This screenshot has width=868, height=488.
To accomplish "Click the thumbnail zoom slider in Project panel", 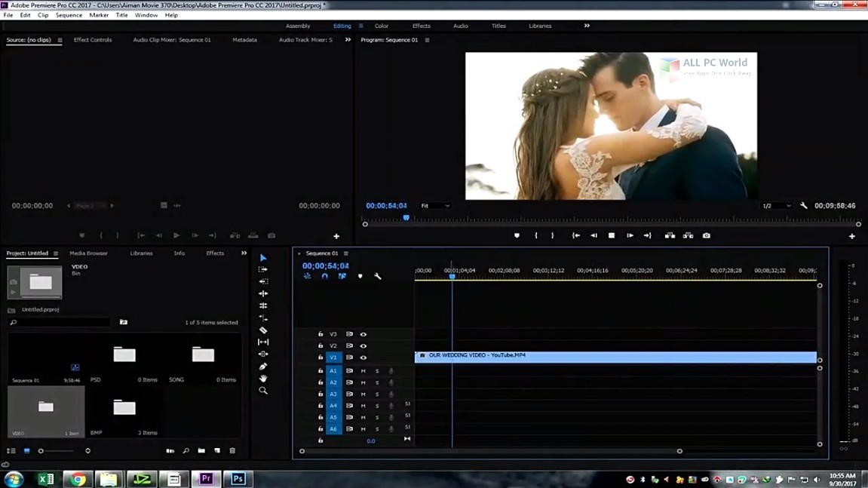I will pos(41,451).
